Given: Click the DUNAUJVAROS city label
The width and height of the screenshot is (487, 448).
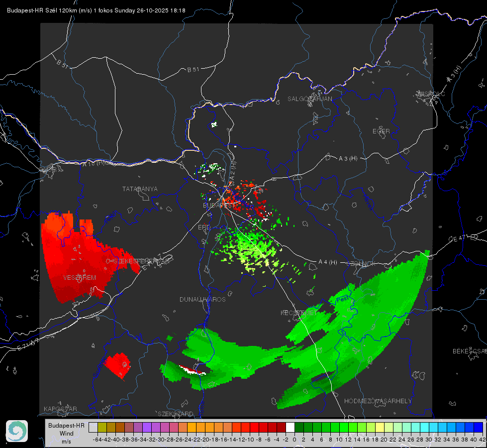Looking at the screenshot, I should point(202,299).
